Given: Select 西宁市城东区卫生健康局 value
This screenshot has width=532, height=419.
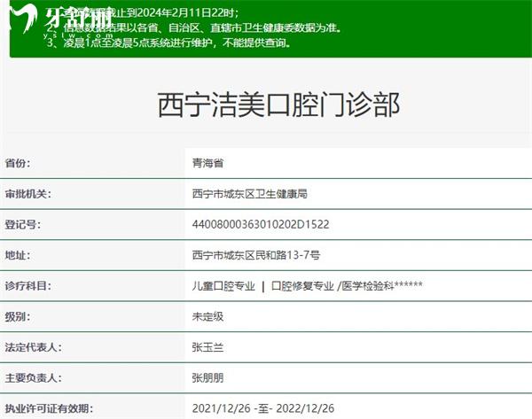Looking at the screenshot, I should 250,194.
